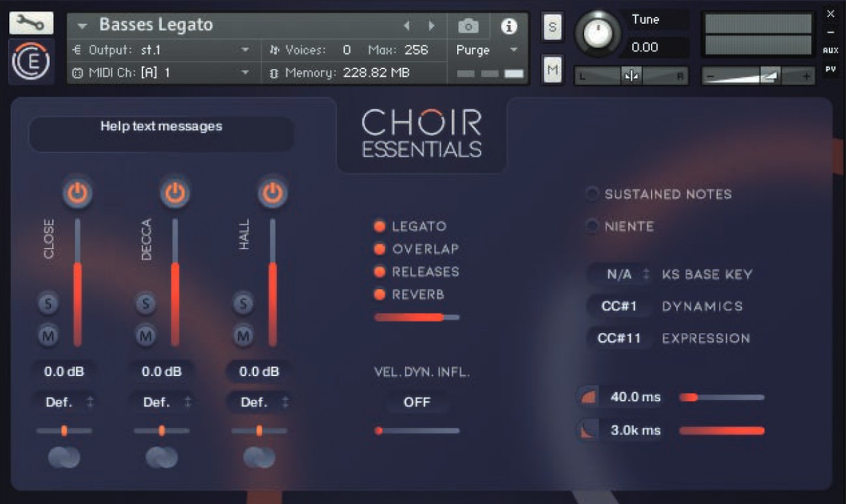
Task: Power off the Close mic channel
Action: click(x=77, y=191)
